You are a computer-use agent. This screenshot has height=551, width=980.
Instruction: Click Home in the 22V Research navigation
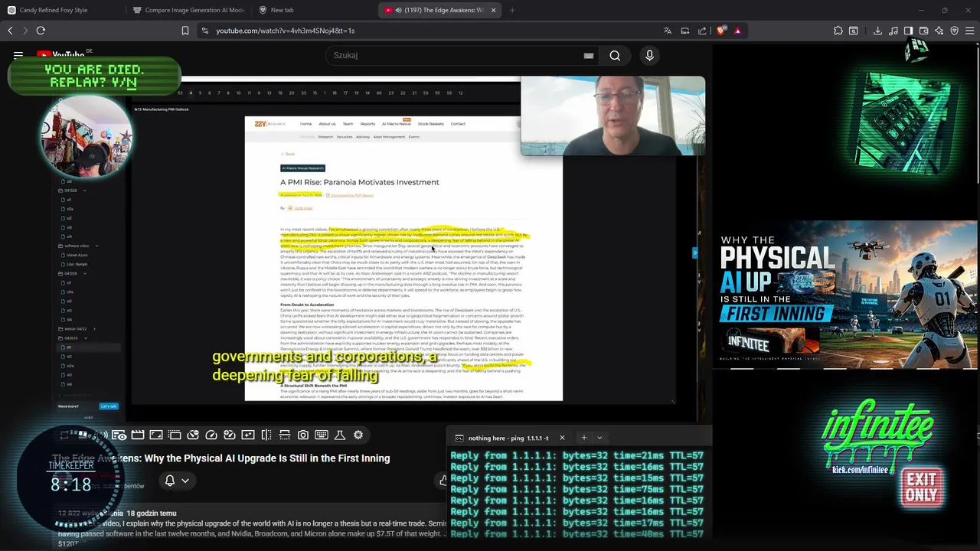click(305, 123)
